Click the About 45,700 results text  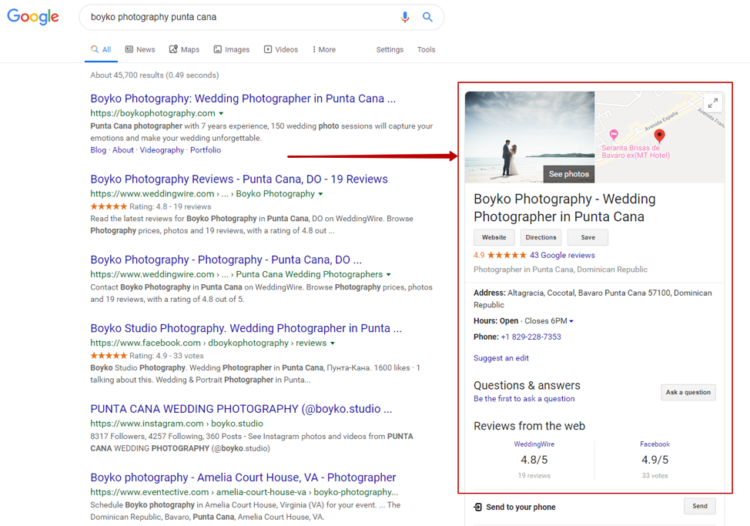[x=154, y=75]
